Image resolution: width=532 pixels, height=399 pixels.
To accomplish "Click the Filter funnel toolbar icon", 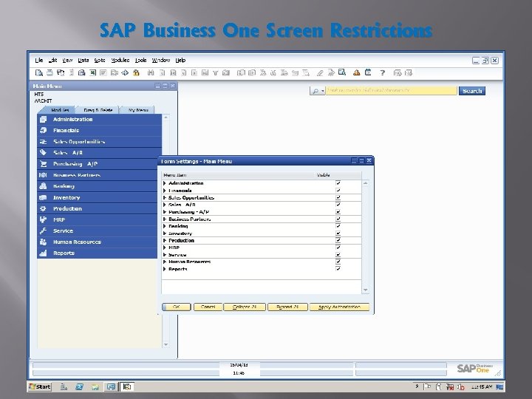I will click(216, 72).
